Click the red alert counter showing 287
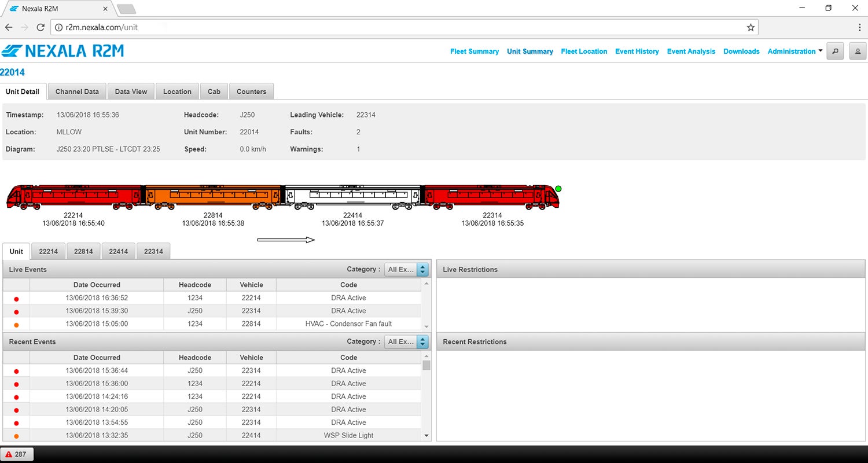The image size is (868, 463). coord(17,454)
